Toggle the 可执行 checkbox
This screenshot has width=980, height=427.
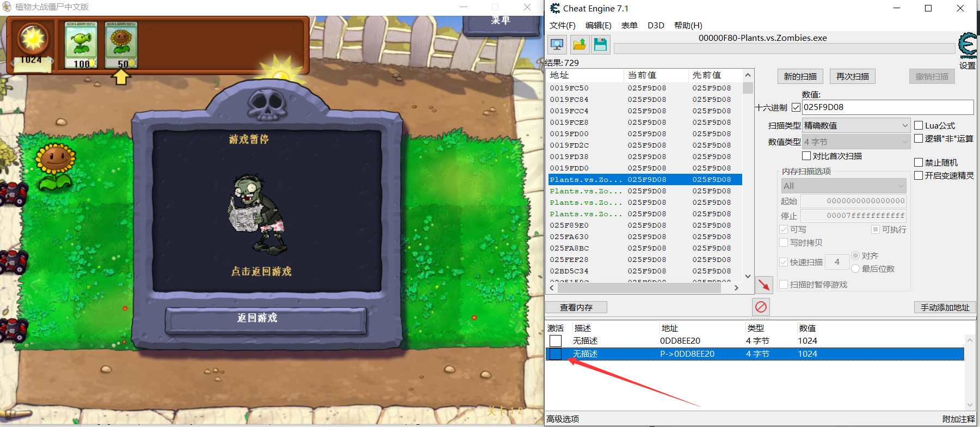click(876, 229)
